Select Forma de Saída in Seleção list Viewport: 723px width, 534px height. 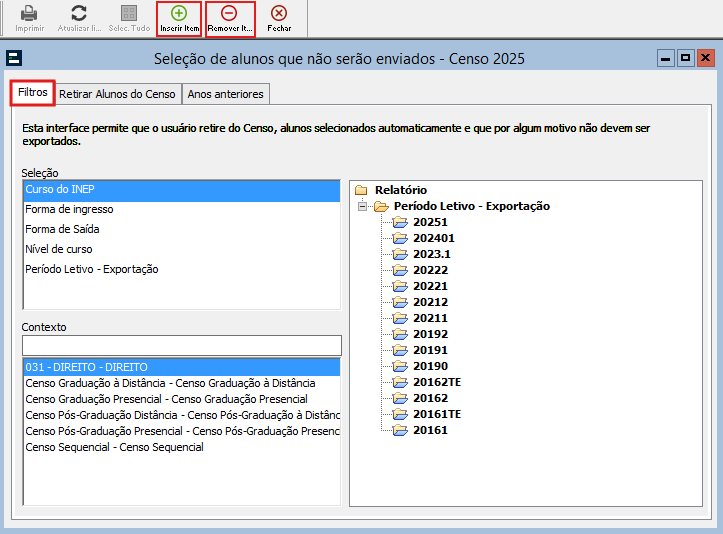[182, 229]
